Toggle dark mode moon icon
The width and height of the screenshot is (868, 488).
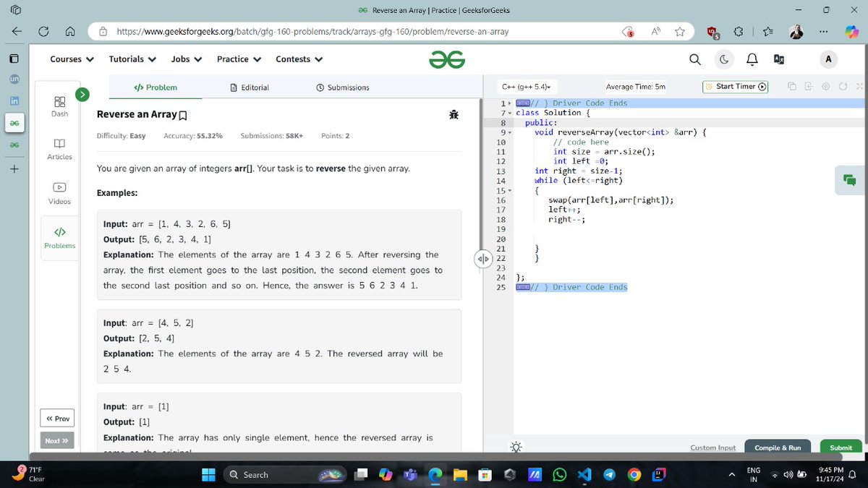[724, 59]
